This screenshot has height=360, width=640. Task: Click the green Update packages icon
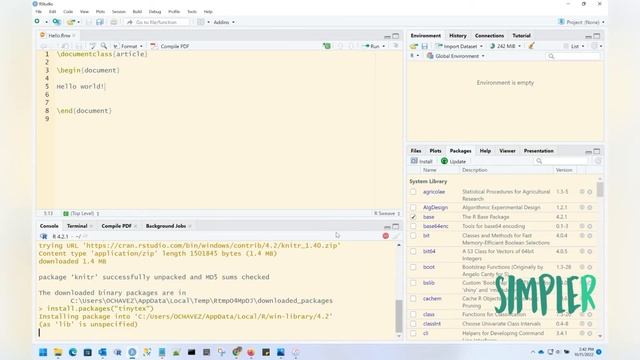[444, 161]
